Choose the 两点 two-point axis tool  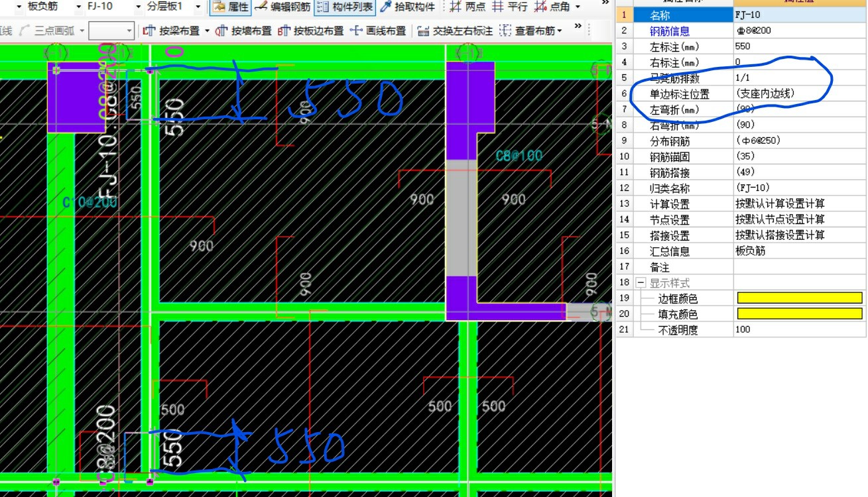[x=468, y=7]
